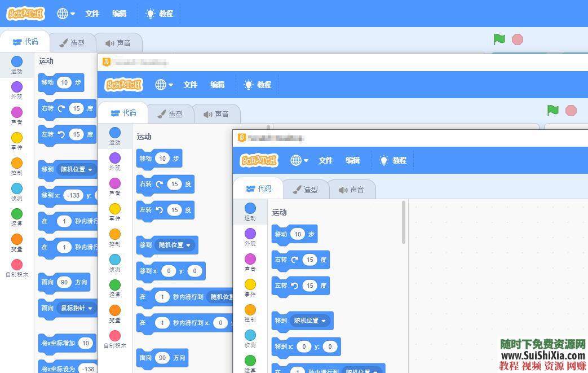Expand the language selector arrow
The image size is (588, 373).
pos(74,14)
